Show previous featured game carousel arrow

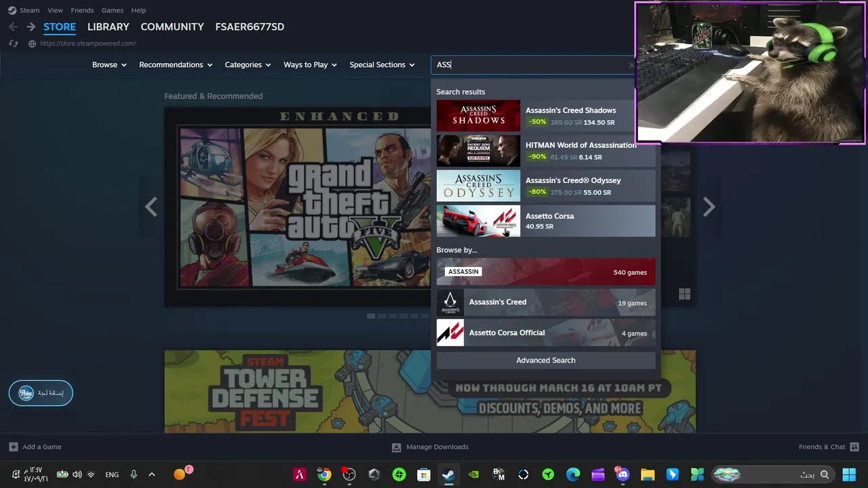[x=151, y=207]
